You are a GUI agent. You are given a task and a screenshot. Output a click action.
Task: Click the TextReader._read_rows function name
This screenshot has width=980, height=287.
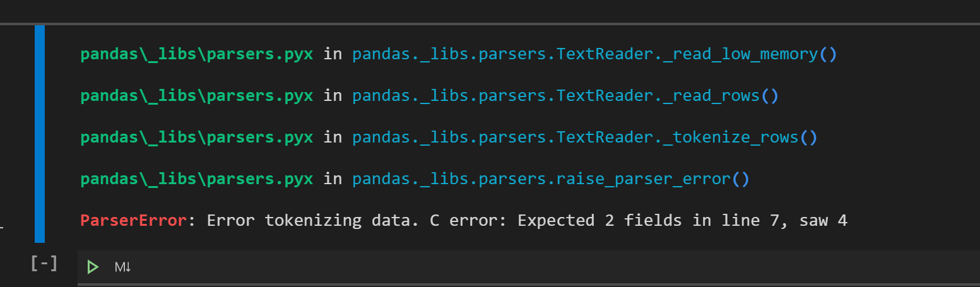point(658,96)
